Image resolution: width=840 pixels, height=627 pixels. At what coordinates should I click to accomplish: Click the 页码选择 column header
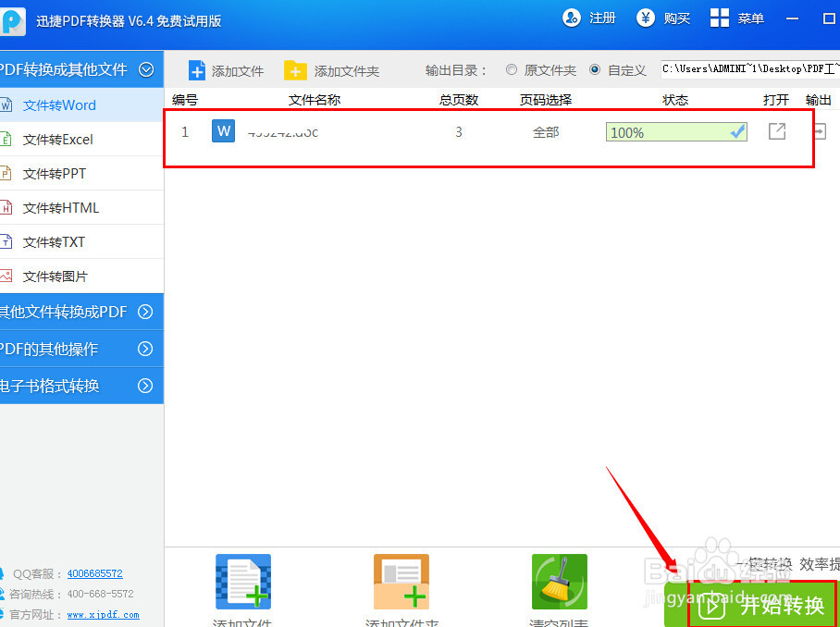click(x=546, y=100)
